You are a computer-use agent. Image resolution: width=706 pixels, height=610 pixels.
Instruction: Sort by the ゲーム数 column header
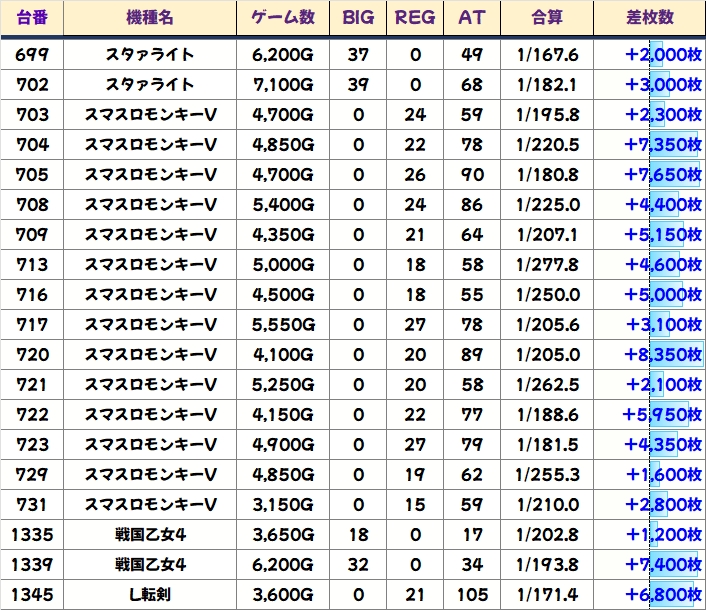[x=283, y=18]
